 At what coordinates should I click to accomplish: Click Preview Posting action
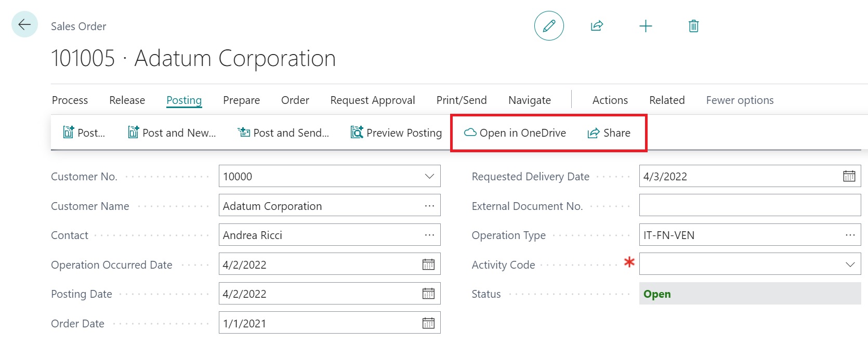pos(396,133)
